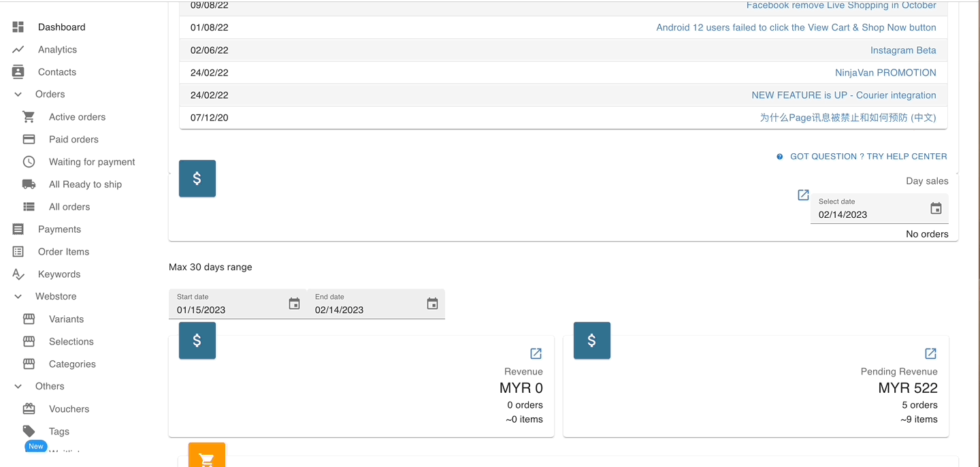Read the NinjaVan PROMOTION announcement

point(885,73)
